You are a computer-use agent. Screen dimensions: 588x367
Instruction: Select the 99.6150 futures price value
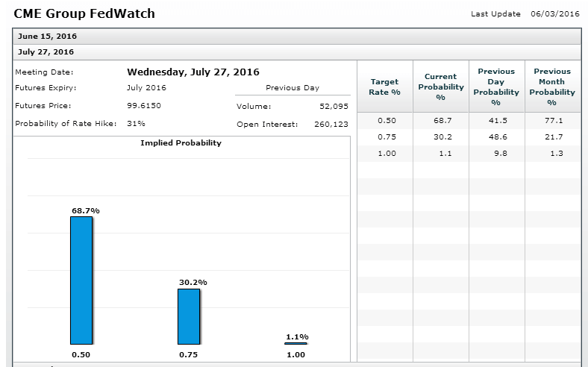tap(144, 106)
